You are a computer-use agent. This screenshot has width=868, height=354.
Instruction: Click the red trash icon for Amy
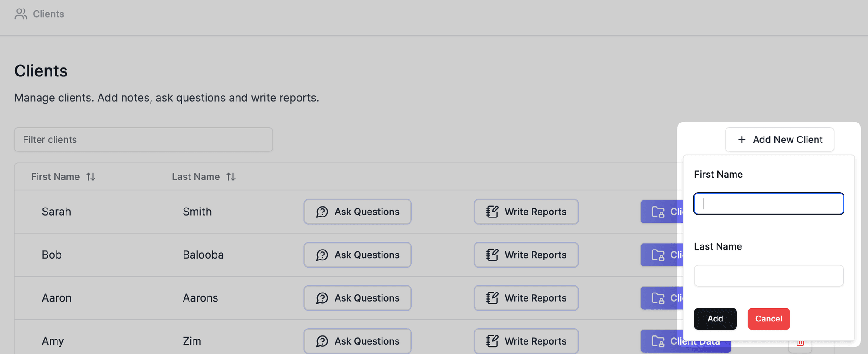(x=800, y=344)
